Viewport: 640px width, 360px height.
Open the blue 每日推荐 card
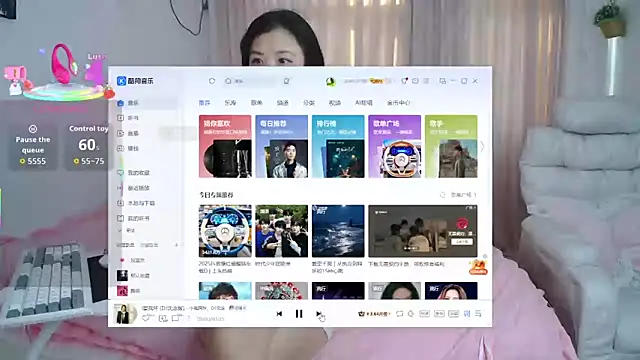pos(282,146)
